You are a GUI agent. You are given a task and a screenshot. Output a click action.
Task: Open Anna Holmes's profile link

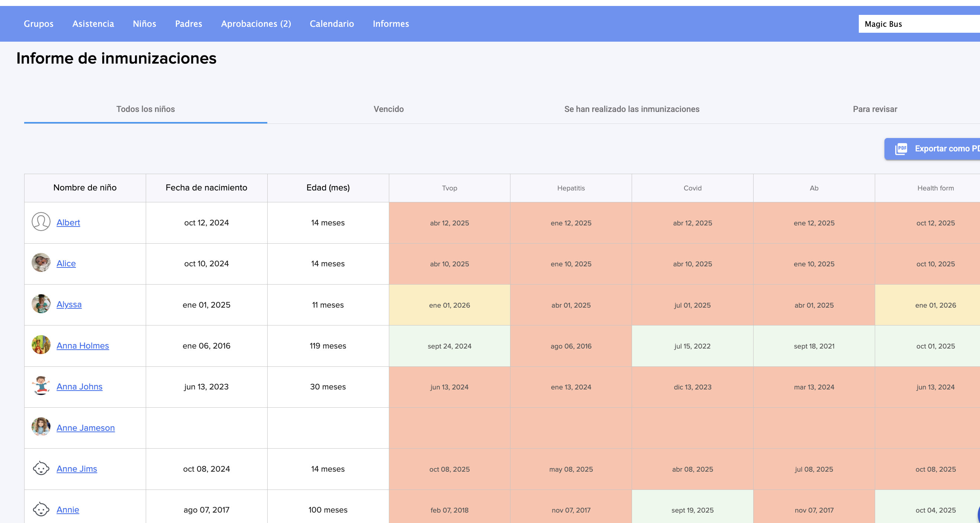(83, 346)
